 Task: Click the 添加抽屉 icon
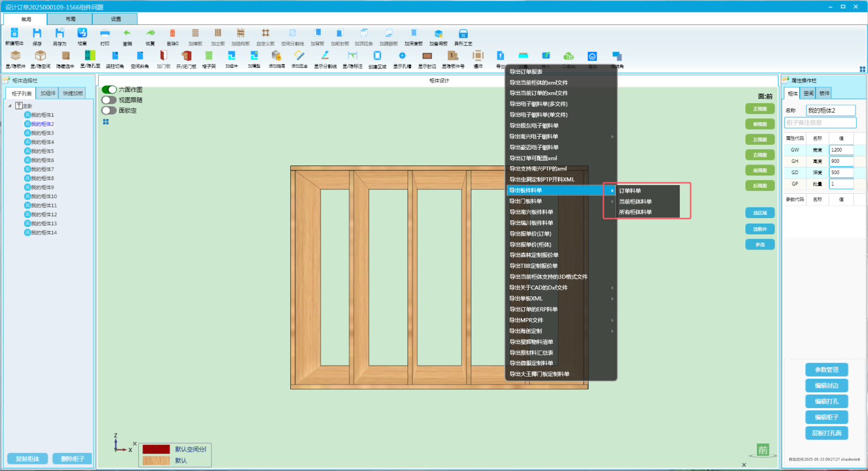point(277,55)
